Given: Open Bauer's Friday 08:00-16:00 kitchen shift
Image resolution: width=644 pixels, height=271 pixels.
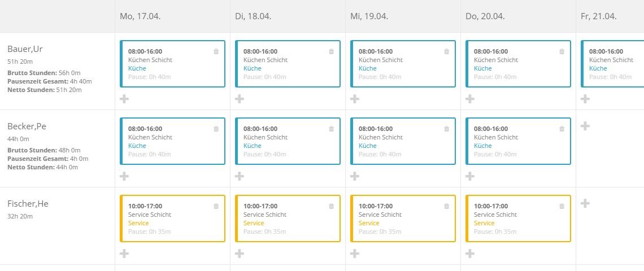Looking at the screenshot, I should [613, 63].
